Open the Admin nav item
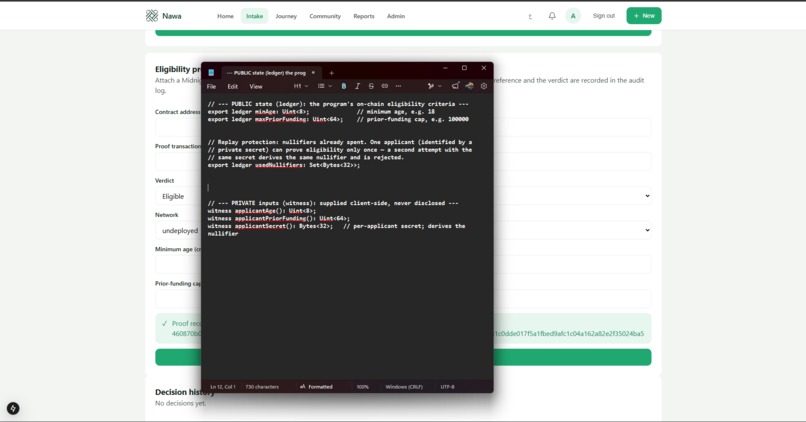This screenshot has height=422, width=806. coord(396,16)
